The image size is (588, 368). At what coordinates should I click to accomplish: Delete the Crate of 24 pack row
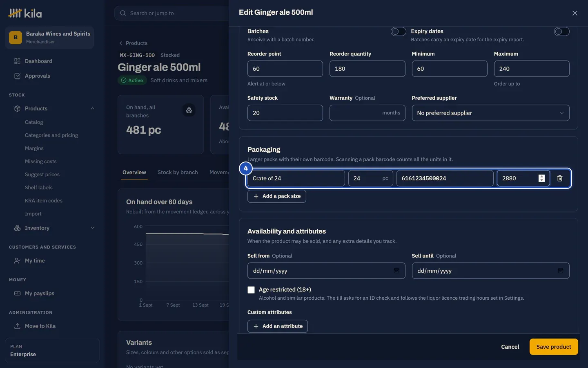pos(560,178)
